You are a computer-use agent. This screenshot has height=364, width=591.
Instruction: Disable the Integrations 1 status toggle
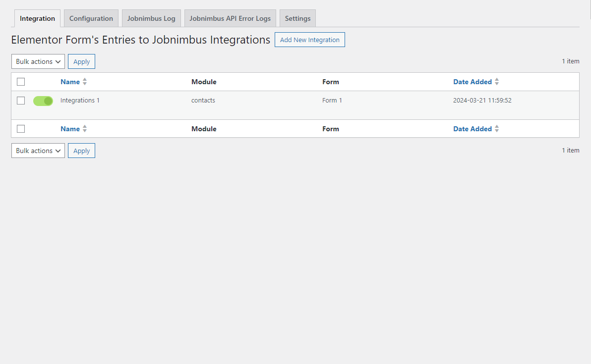pyautogui.click(x=43, y=101)
